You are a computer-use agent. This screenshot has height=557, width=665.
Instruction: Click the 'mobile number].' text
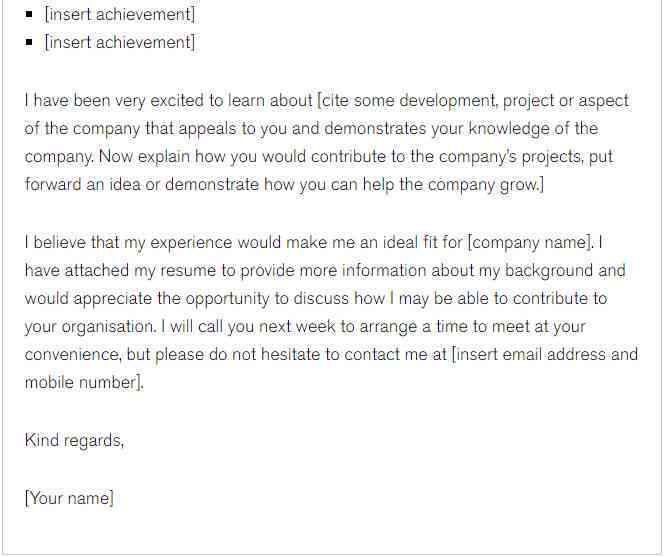84,383
